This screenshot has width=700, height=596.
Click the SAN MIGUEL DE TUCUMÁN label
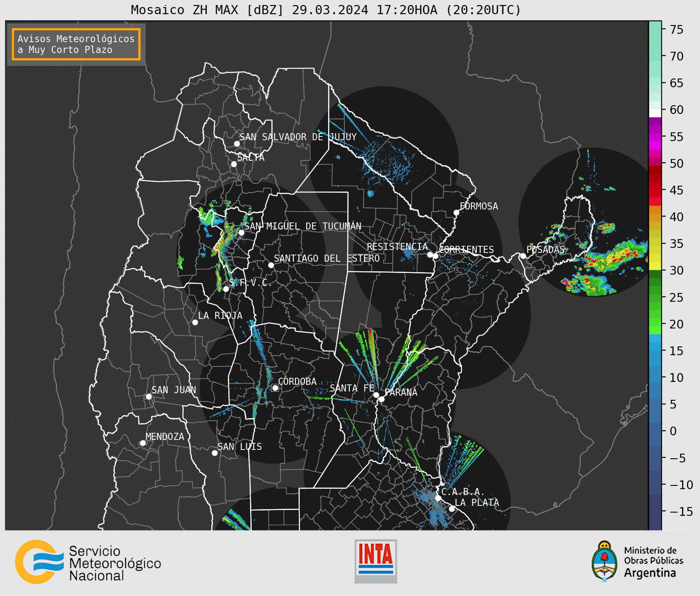pos(303,226)
